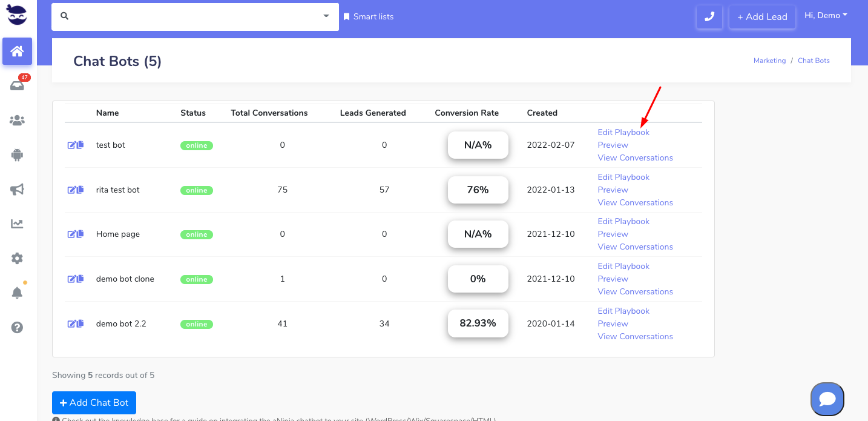868x421 pixels.
Task: Open Smart lists in the top bar
Action: click(369, 17)
